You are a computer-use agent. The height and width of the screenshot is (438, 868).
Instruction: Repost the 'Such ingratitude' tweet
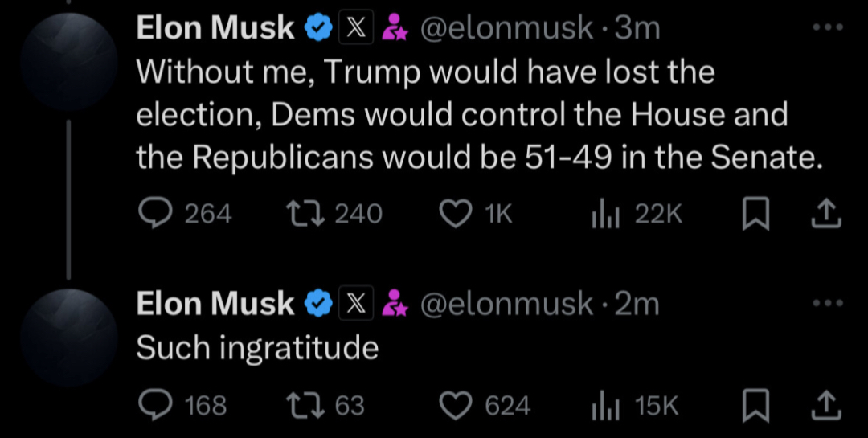pos(303,405)
